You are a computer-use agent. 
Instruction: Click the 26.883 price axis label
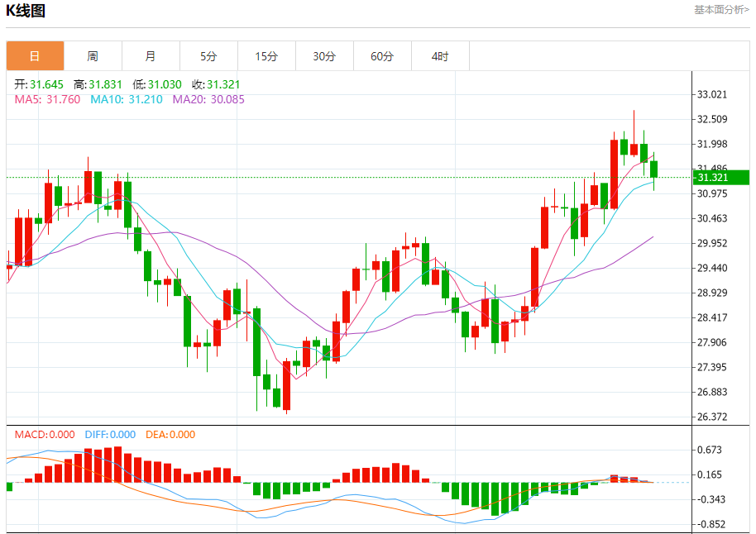[x=712, y=393]
